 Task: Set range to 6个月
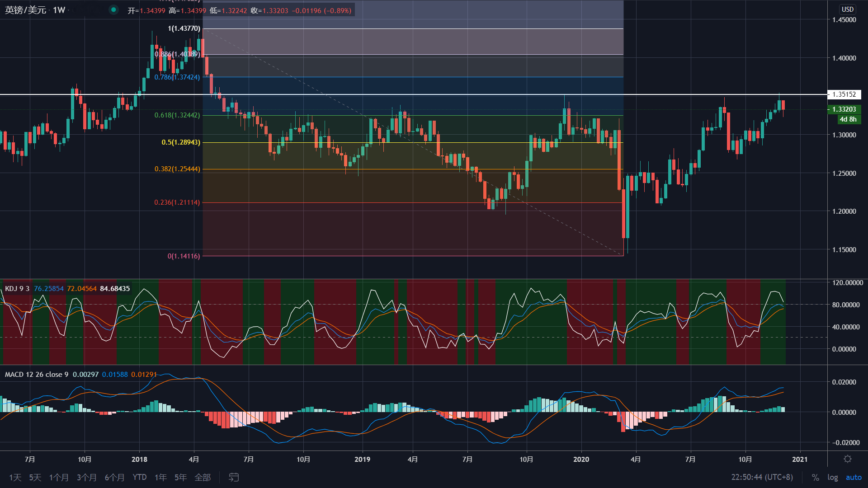coord(114,477)
